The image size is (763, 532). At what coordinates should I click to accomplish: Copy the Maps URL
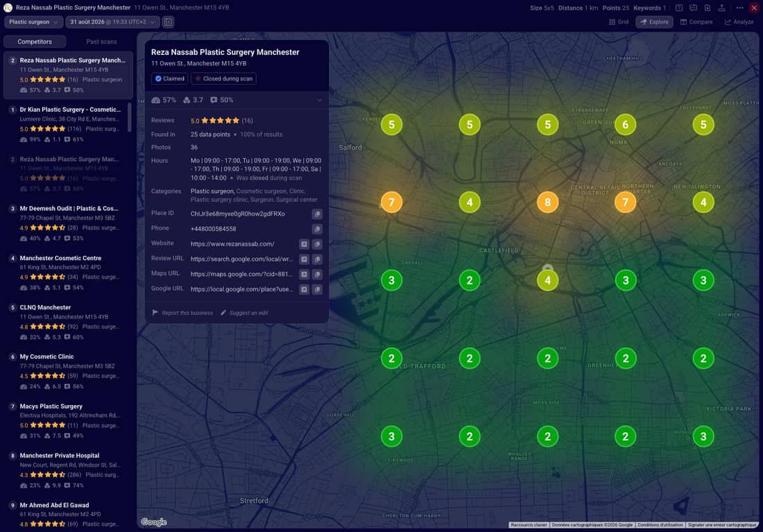point(317,275)
